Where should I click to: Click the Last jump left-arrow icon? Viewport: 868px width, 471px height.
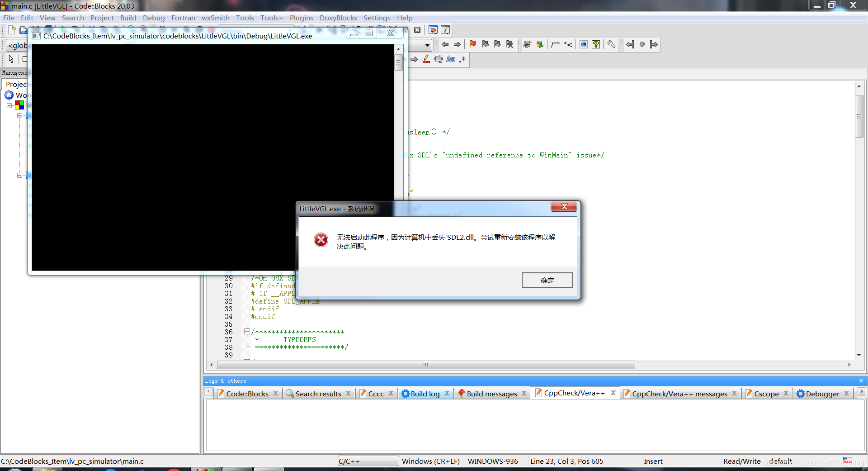pos(630,44)
